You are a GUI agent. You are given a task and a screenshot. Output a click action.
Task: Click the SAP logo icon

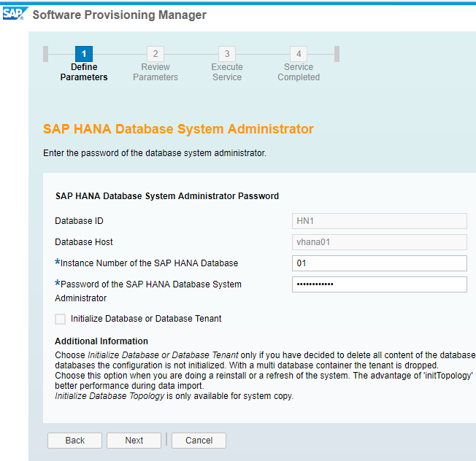(15, 14)
